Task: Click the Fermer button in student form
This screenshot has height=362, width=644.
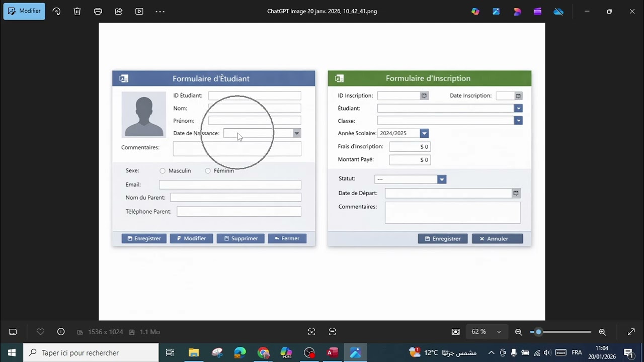Action: [x=287, y=238]
